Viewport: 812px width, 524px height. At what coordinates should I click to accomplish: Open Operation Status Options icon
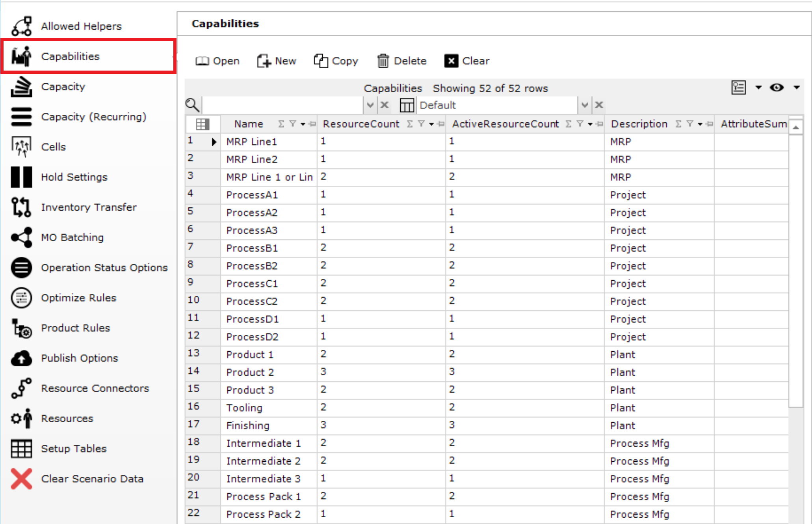tap(21, 267)
